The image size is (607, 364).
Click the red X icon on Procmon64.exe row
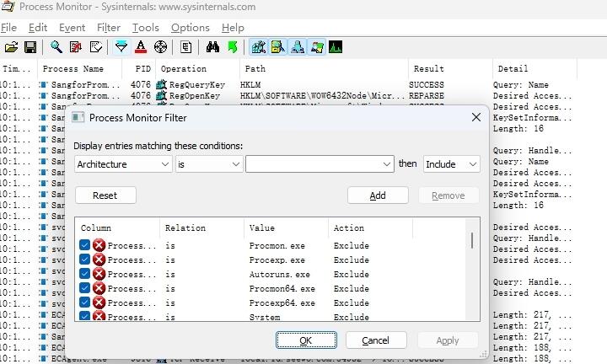pyautogui.click(x=99, y=288)
